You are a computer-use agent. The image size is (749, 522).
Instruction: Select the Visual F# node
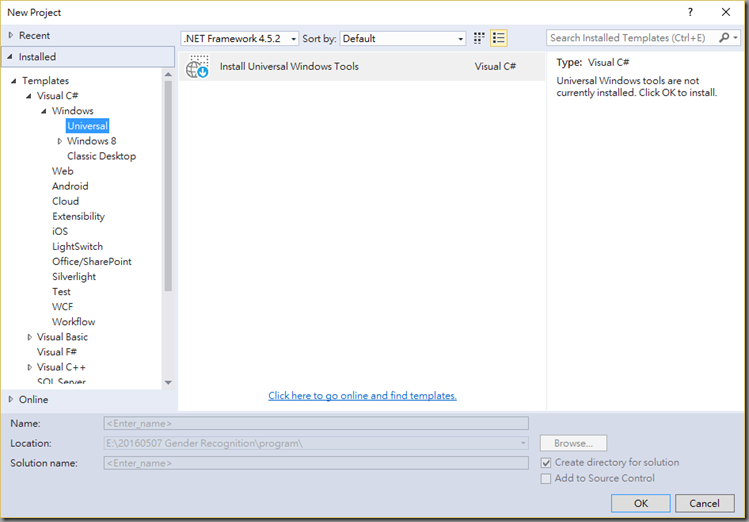click(56, 352)
